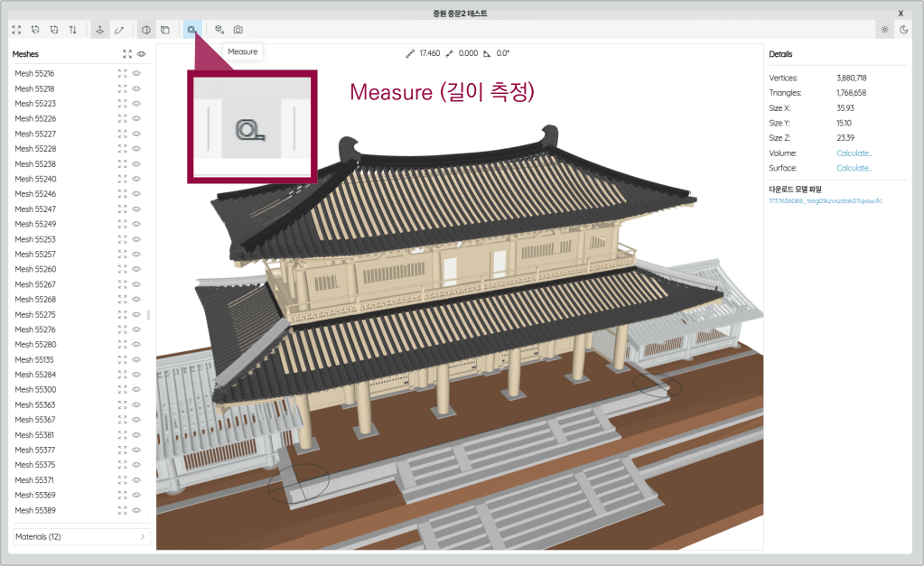This screenshot has height=566, width=924.
Task: Open the export model cube icon
Action: pos(219,30)
